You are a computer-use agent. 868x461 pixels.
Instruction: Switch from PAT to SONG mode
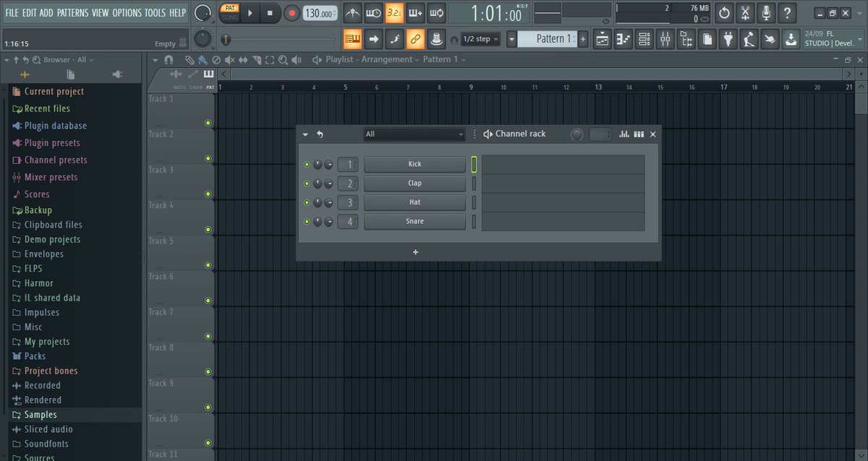pyautogui.click(x=231, y=17)
